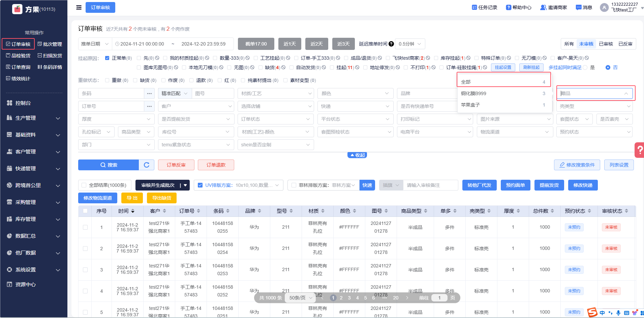Click the refresh icon beside 搜索
This screenshot has height=318, width=644.
coord(147,165)
